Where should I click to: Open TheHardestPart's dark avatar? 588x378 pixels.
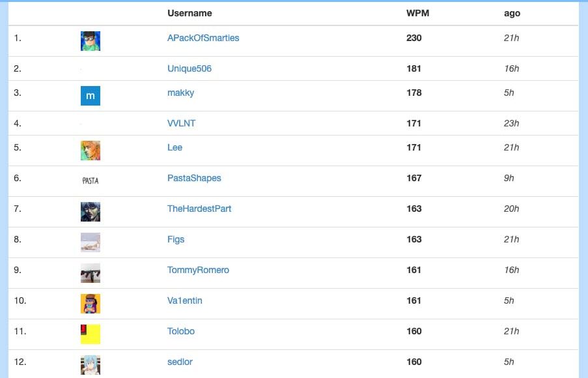(x=91, y=212)
